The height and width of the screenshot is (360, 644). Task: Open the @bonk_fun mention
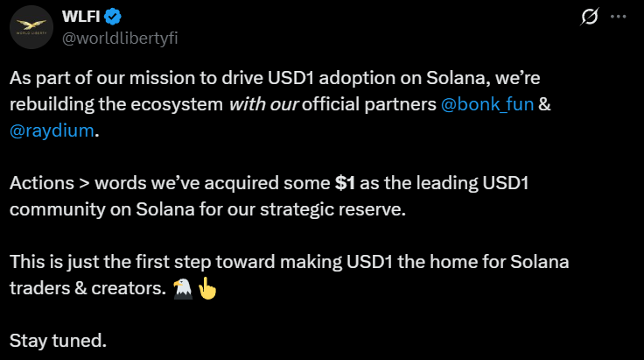click(x=487, y=104)
